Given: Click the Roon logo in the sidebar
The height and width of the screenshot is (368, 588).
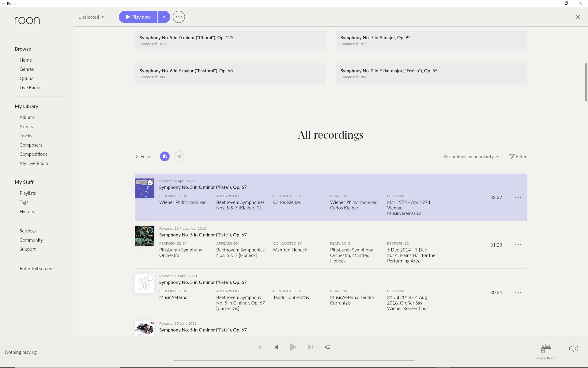Looking at the screenshot, I should pos(27,21).
